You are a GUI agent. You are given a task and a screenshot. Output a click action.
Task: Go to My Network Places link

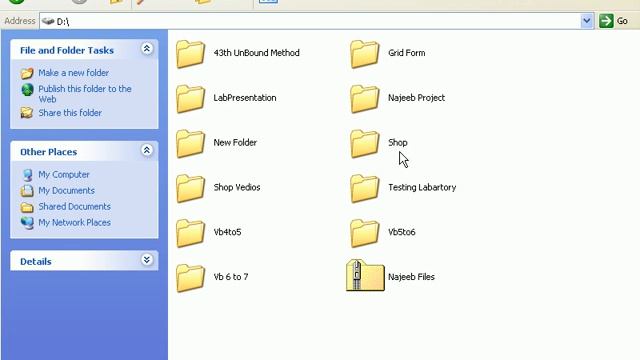[74, 222]
